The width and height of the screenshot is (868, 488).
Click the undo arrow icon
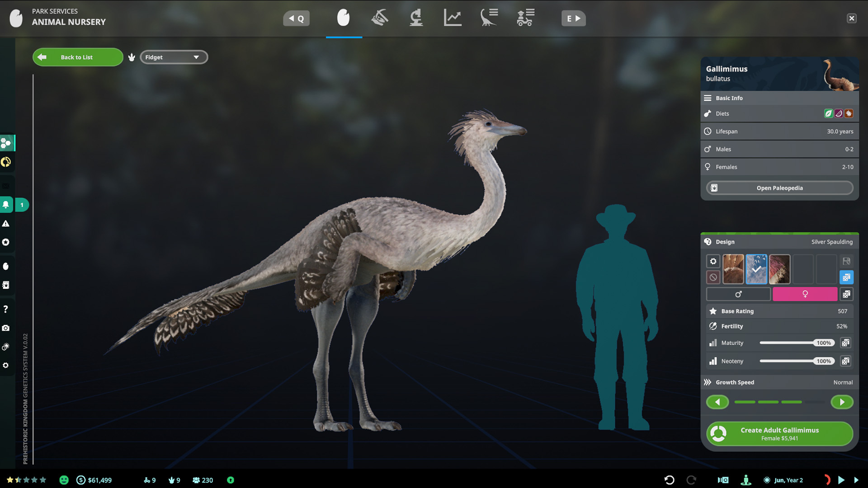pos(669,480)
